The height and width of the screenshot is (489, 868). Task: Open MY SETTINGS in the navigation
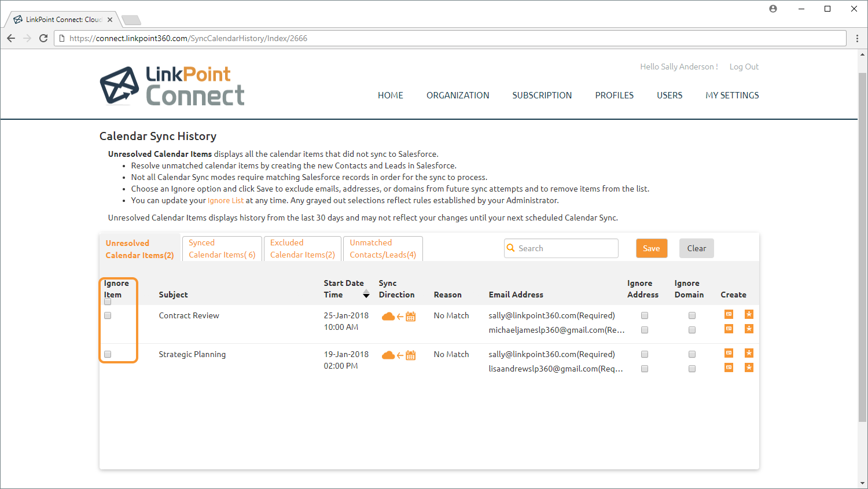point(732,95)
